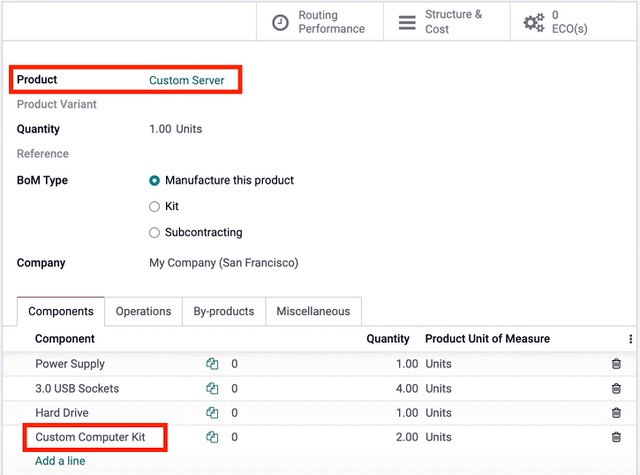Open the By-products tab
The image size is (640, 475).
coord(223,312)
